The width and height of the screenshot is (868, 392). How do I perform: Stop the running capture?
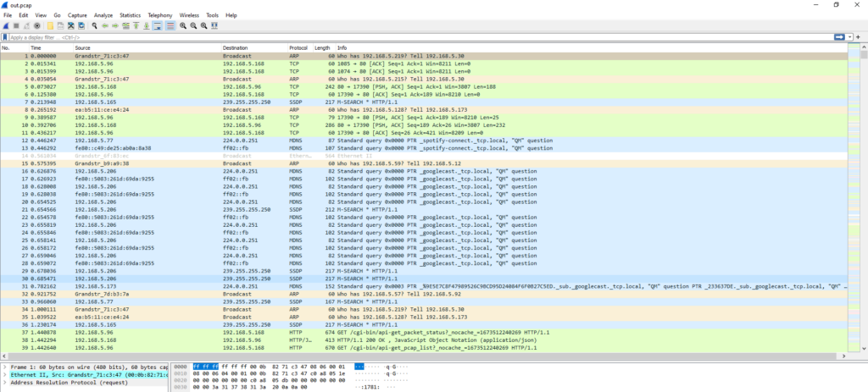[x=16, y=25]
